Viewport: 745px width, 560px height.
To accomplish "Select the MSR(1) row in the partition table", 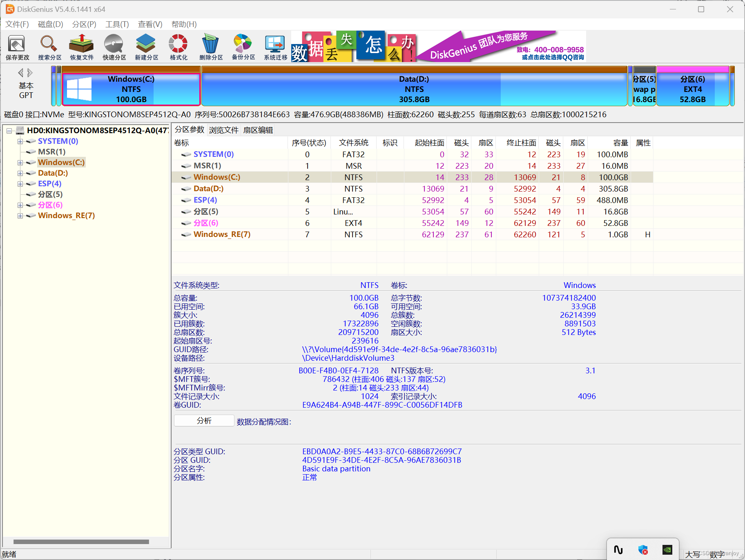I will [x=413, y=166].
